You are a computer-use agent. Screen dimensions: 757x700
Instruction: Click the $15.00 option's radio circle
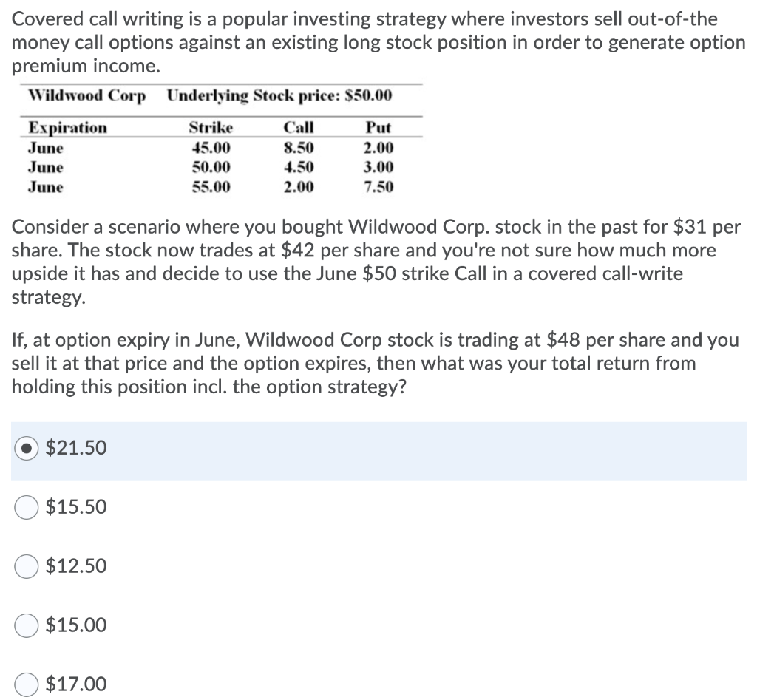27,625
